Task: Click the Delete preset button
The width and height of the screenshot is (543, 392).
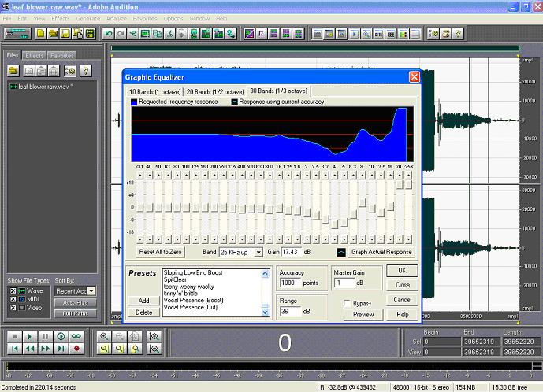Action: click(x=143, y=312)
